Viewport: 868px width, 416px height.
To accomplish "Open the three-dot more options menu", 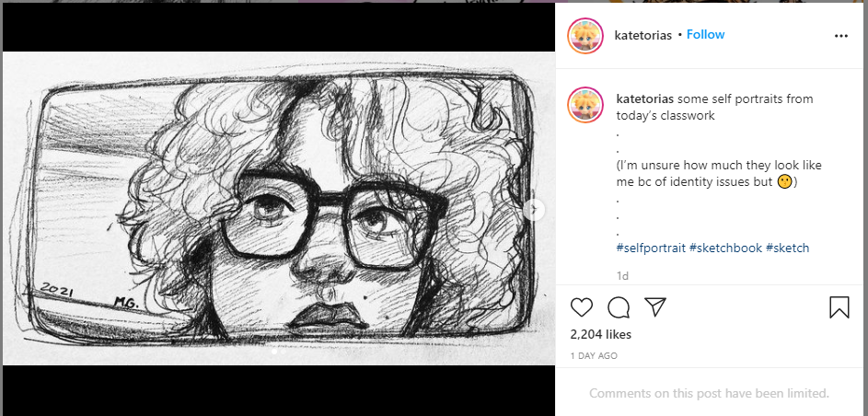I will coord(841,36).
